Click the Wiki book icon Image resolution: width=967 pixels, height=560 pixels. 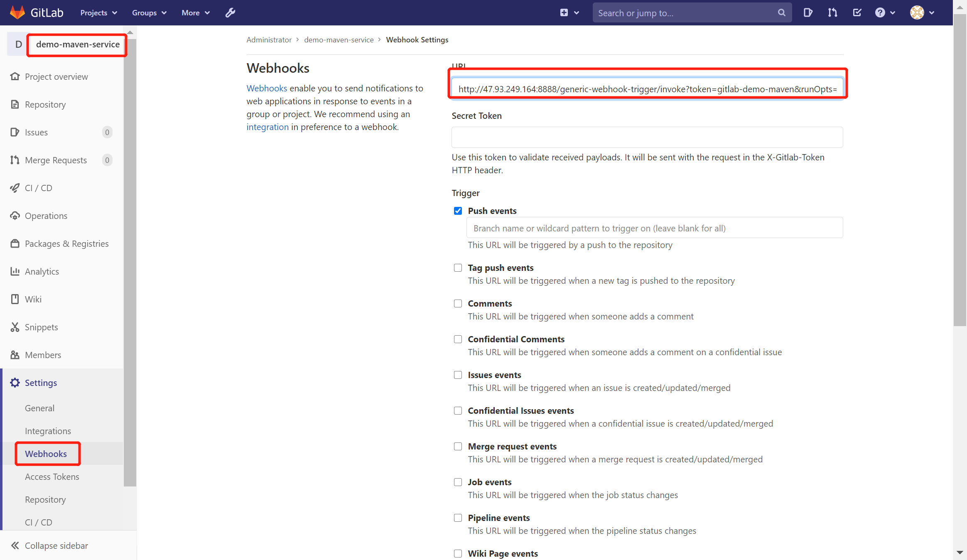[x=15, y=299]
